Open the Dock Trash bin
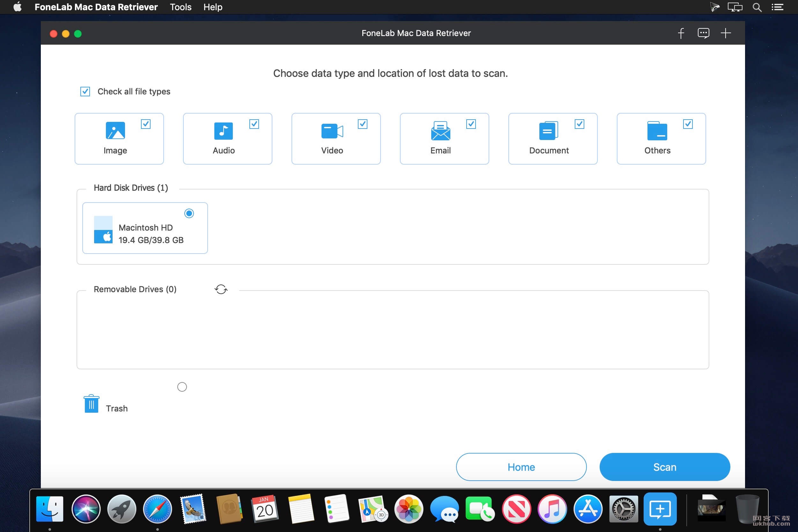Image resolution: width=798 pixels, height=532 pixels. point(747,509)
